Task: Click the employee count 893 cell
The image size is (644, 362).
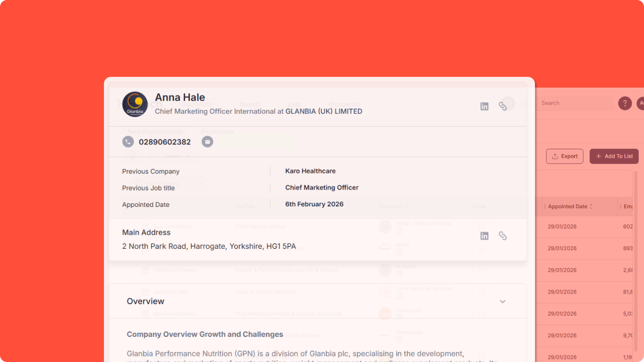Action: [628, 248]
